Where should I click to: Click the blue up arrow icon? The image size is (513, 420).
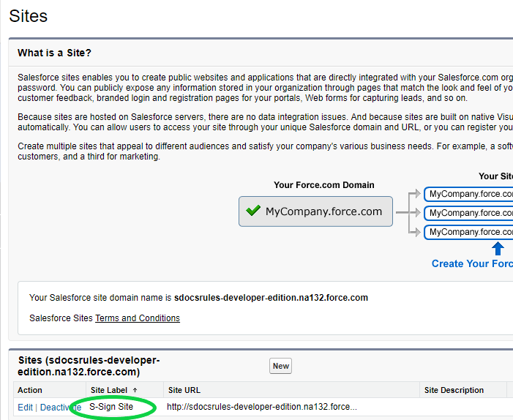coord(498,249)
